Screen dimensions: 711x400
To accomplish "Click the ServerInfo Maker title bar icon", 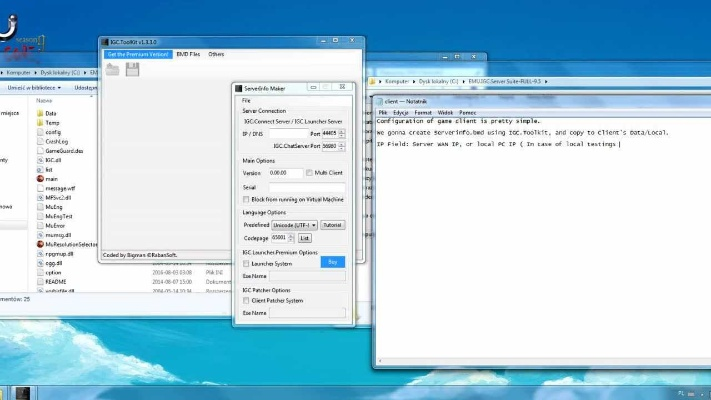I will 239,88.
